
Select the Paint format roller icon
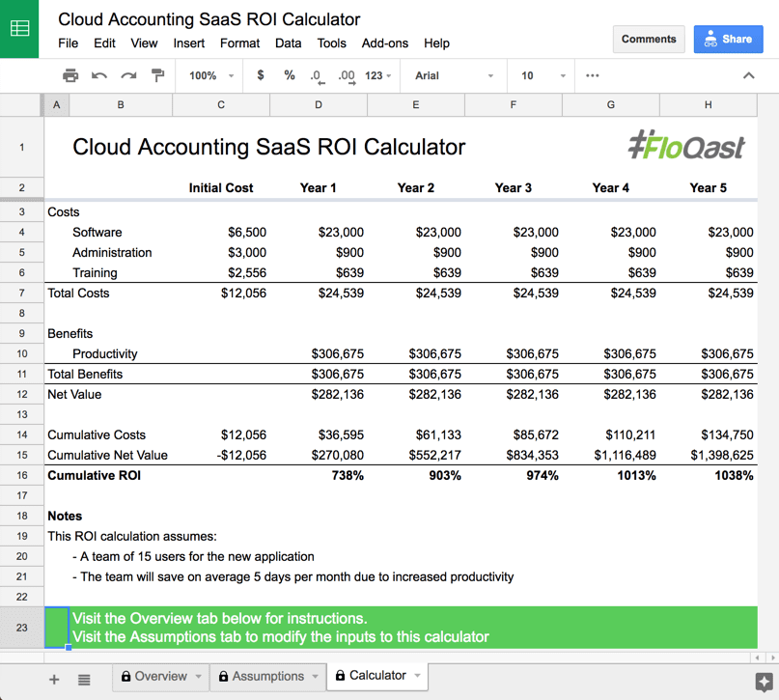click(x=157, y=75)
